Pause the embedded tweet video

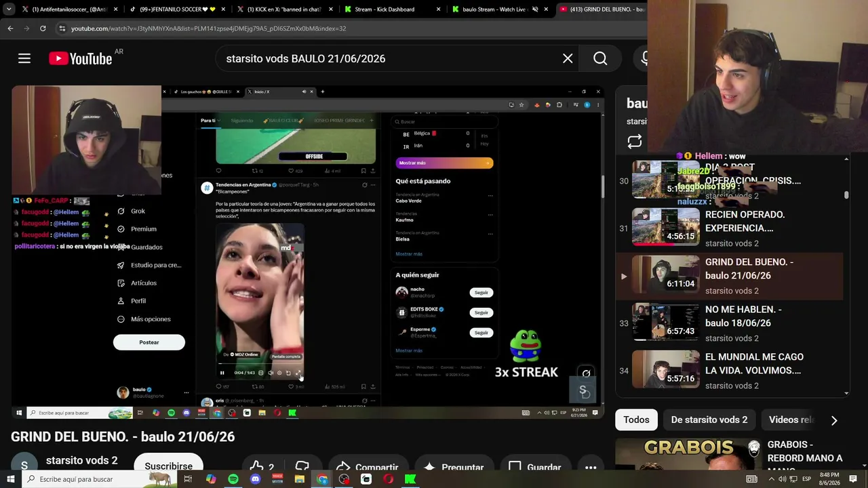[222, 373]
